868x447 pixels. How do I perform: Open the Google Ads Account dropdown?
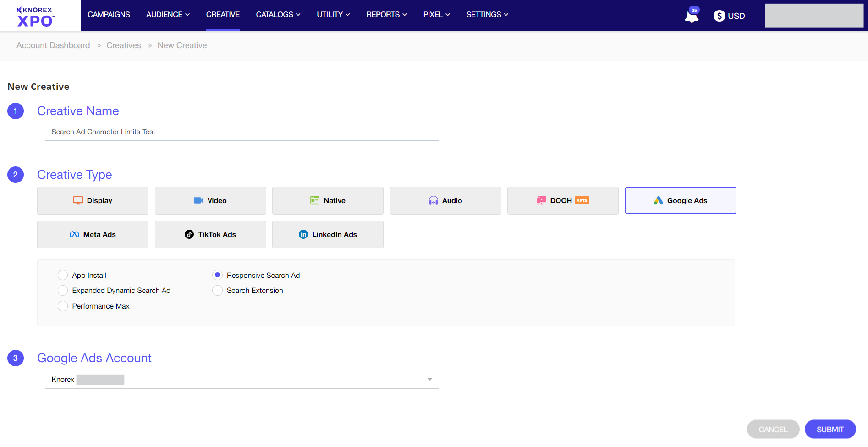(x=429, y=379)
